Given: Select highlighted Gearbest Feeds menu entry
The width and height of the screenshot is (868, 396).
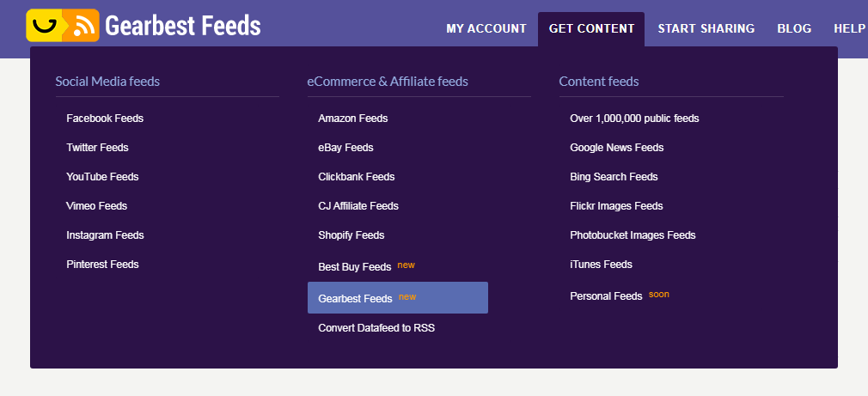Looking at the screenshot, I should tap(397, 297).
